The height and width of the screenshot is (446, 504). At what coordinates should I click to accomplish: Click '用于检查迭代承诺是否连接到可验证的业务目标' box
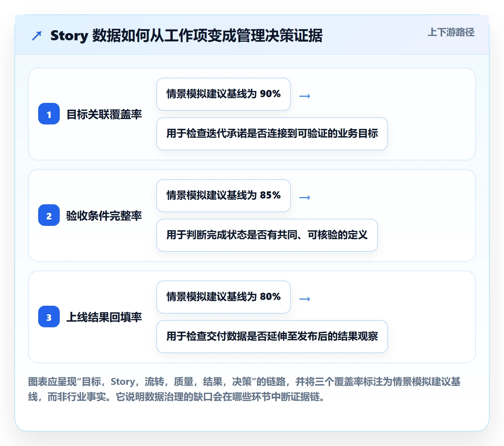[272, 134]
